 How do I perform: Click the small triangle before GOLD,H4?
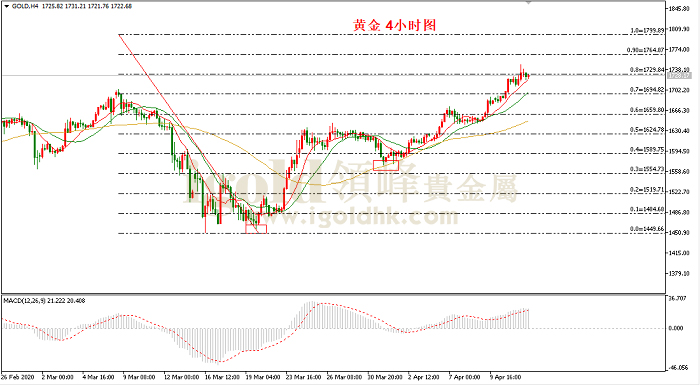(6, 6)
